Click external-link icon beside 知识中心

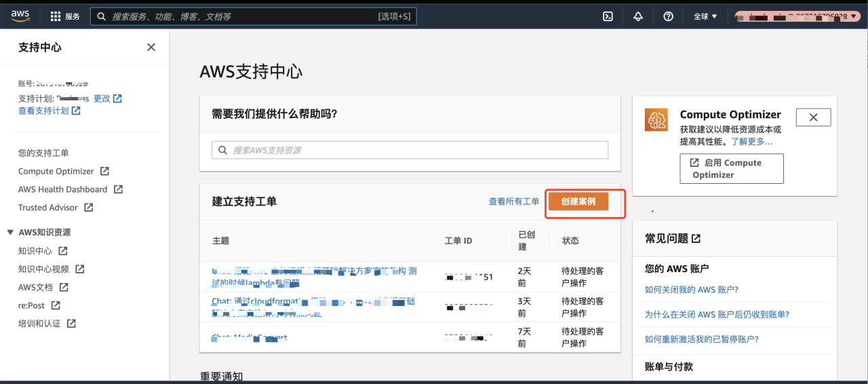(x=63, y=251)
